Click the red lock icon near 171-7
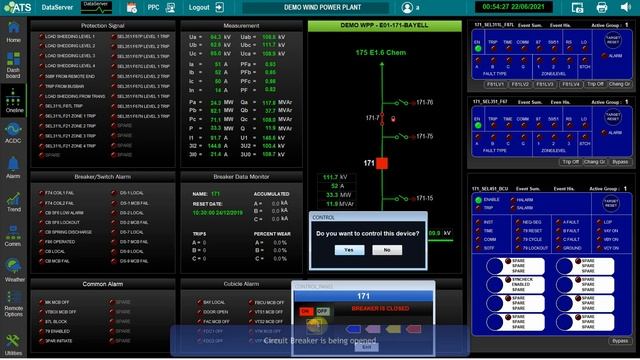The height and width of the screenshot is (360, 640). pos(393,119)
